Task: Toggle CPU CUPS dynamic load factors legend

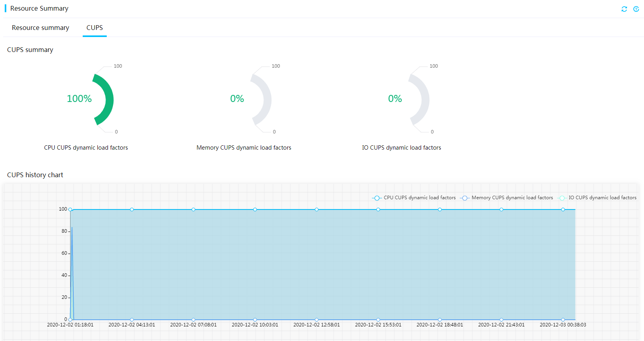Action: click(414, 198)
